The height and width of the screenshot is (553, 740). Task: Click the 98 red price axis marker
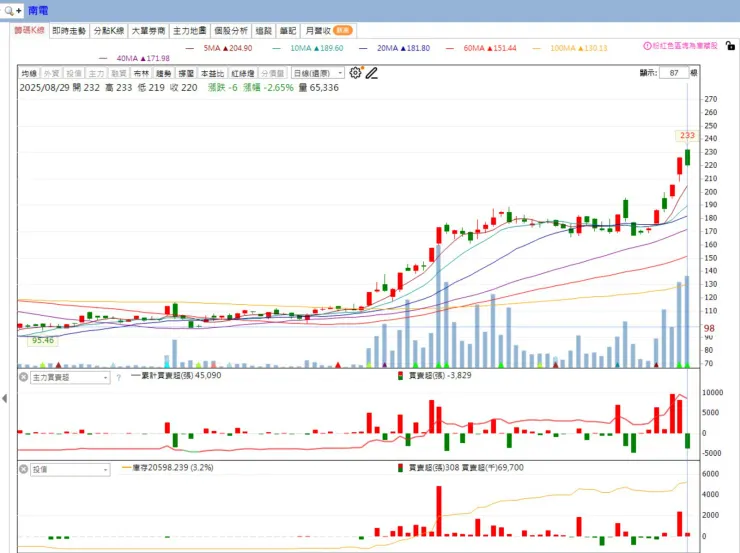point(709,328)
